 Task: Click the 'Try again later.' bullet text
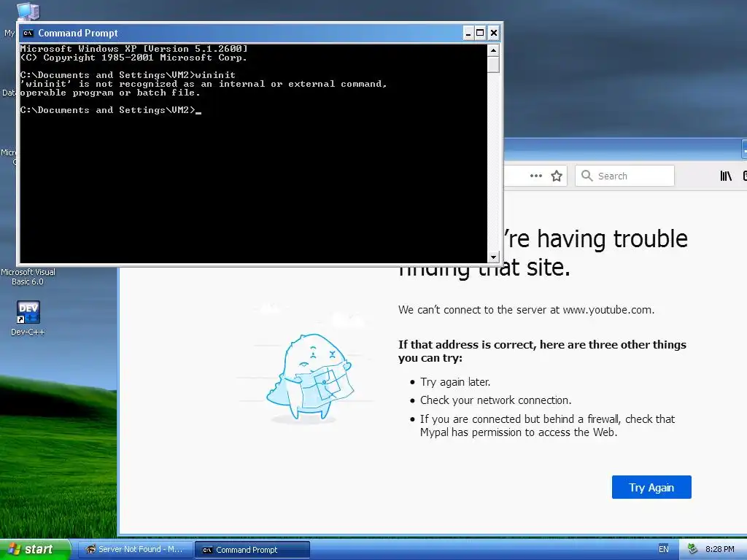point(455,382)
